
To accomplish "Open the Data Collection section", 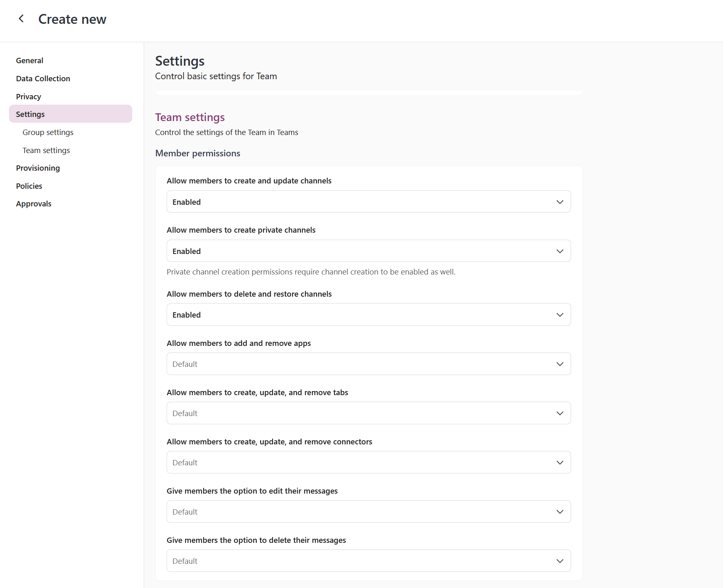I will click(43, 78).
